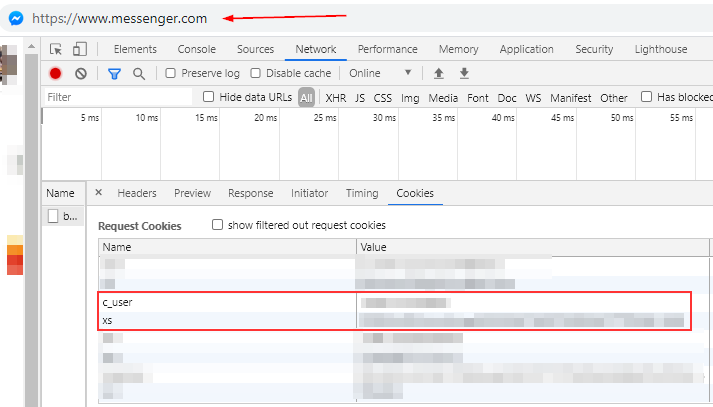713x407 pixels.
Task: Sort cookies by the Name column header
Action: pos(227,247)
